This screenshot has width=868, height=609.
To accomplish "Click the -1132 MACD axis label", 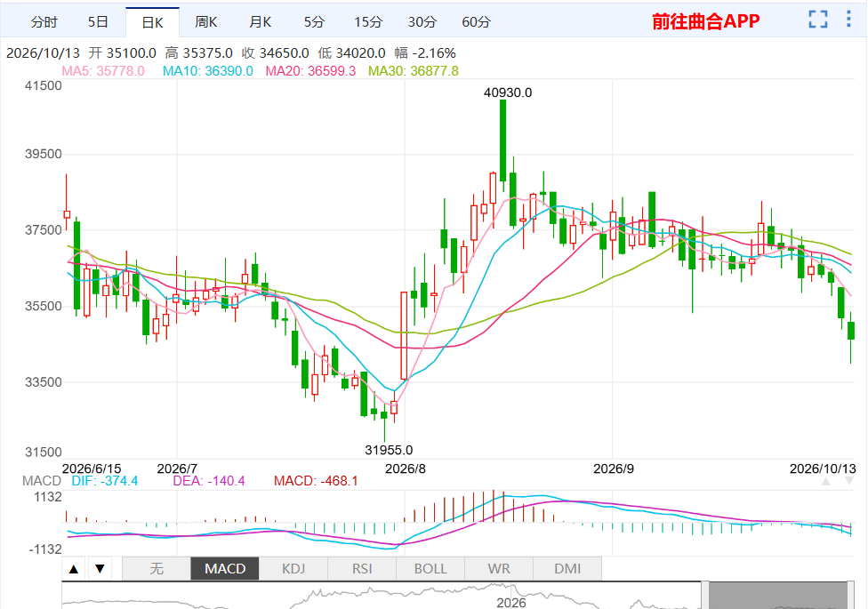I will tap(45, 549).
